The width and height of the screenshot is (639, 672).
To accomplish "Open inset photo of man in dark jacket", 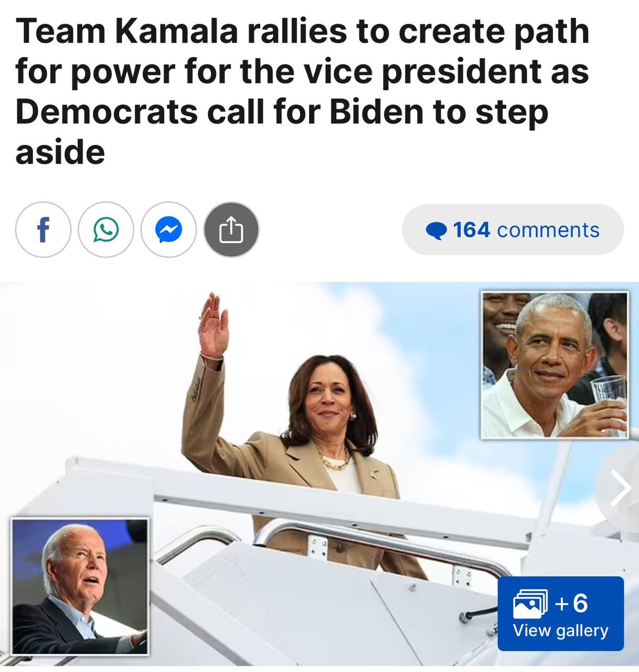I will [x=80, y=586].
